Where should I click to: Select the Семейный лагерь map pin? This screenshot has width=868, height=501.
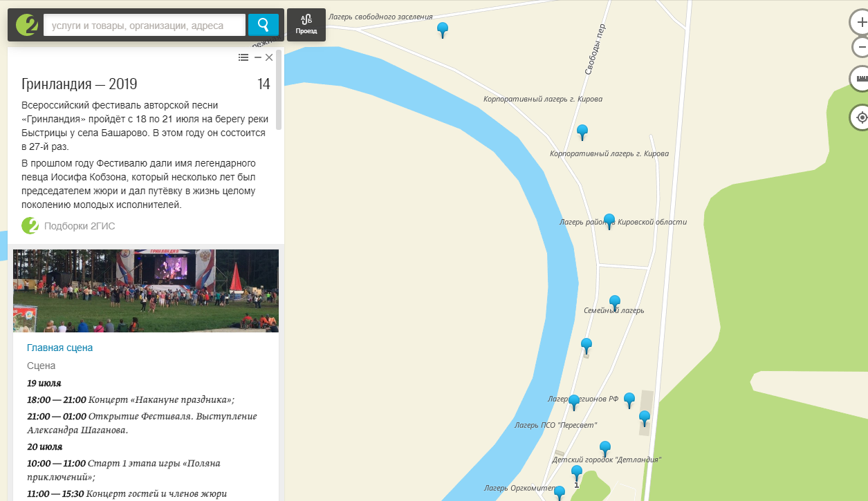tap(614, 301)
